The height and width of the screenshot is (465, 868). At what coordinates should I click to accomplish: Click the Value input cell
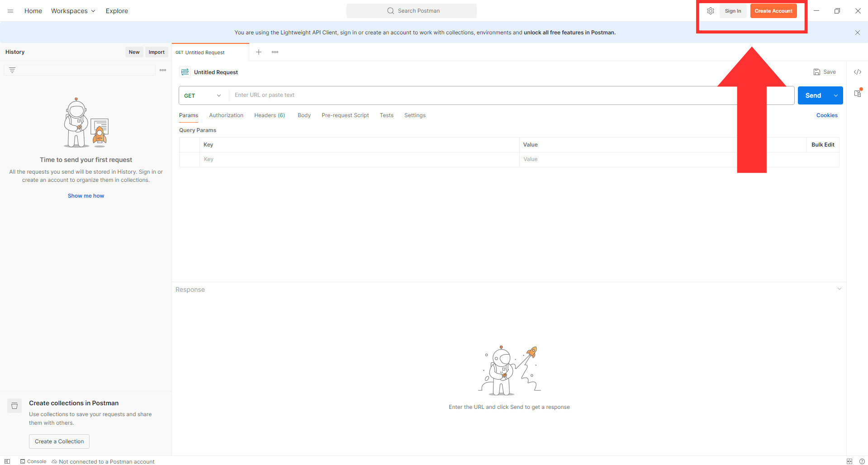(679, 159)
